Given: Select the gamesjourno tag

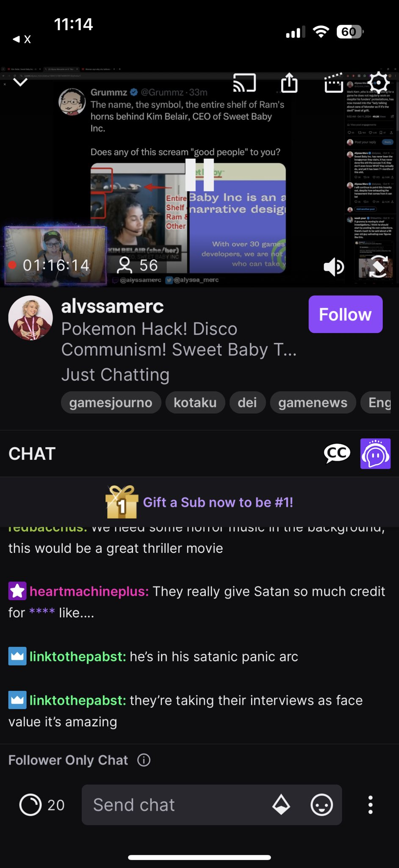Looking at the screenshot, I should point(111,402).
